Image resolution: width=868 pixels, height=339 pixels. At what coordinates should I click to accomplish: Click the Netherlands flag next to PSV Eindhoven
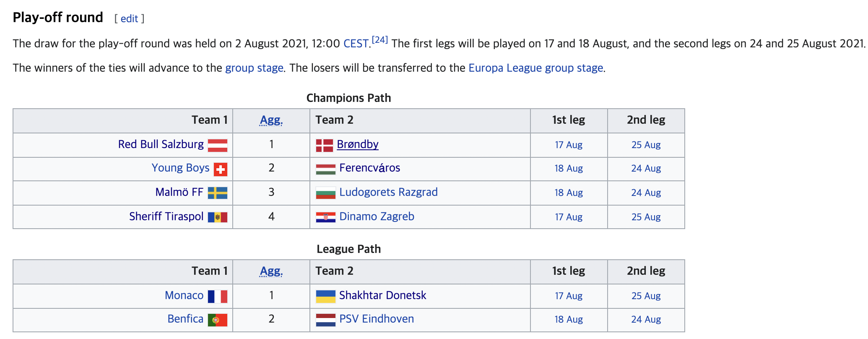point(325,320)
